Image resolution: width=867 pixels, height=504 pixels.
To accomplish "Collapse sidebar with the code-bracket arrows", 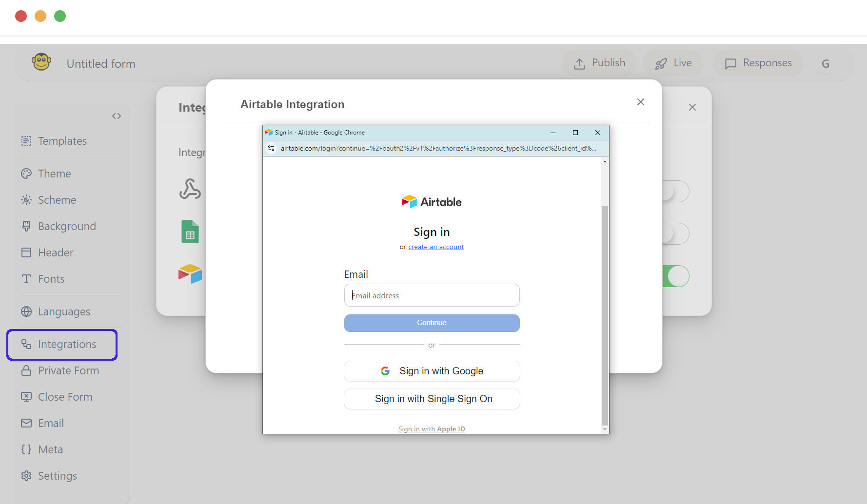I will point(117,116).
